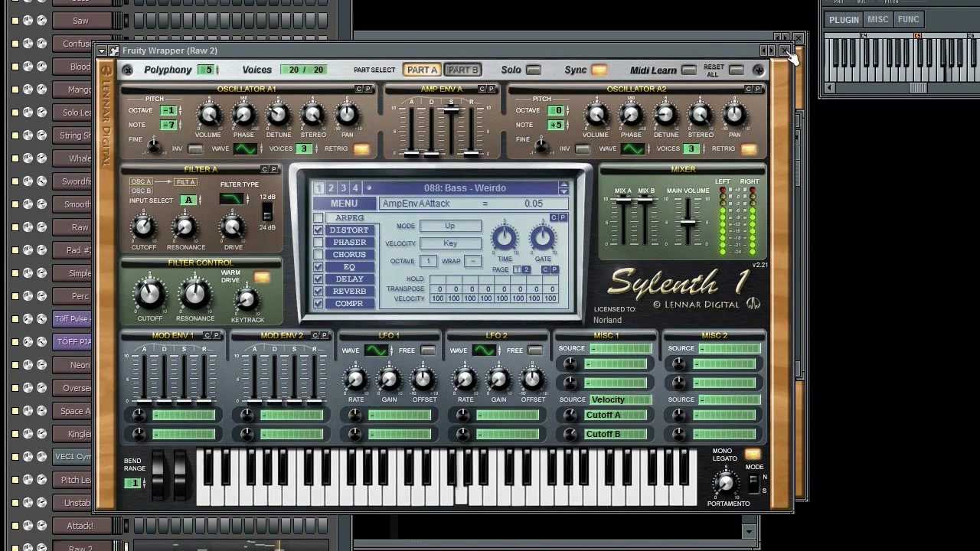Screen dimensions: 980x551
Task: Open the Fruity Wrapper window menu arrow
Action: pyautogui.click(x=102, y=51)
